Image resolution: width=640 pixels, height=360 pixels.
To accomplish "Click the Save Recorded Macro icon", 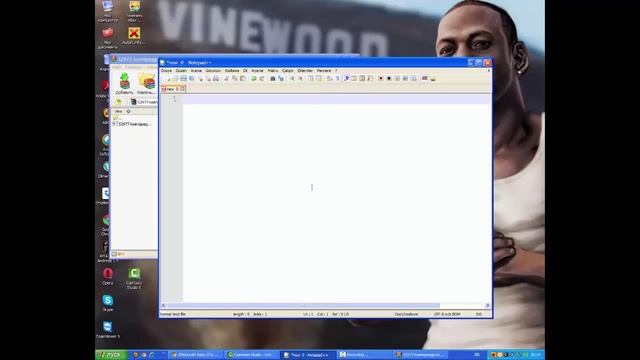I will point(413,78).
